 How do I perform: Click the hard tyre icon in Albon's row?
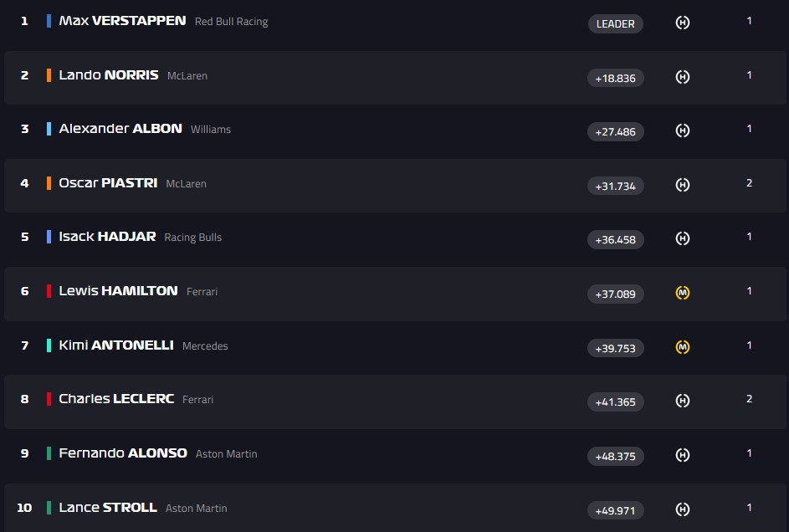tap(682, 130)
